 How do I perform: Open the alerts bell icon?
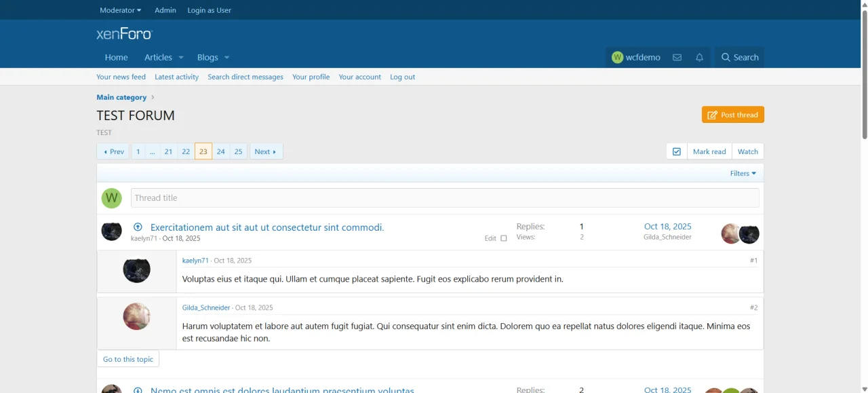pos(699,58)
